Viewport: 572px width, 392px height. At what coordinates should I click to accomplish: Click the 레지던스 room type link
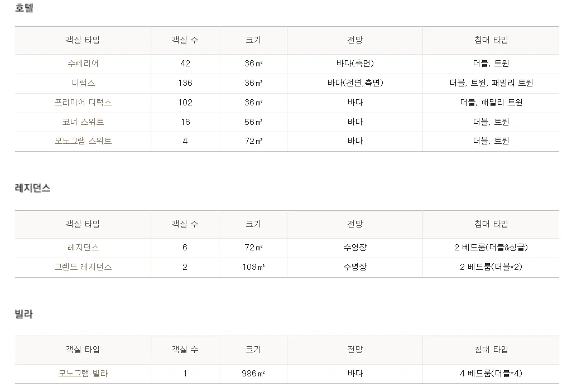coord(83,248)
